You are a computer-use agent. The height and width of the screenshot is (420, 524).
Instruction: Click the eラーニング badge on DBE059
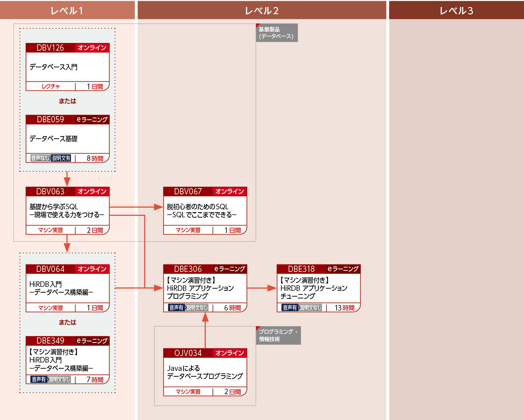click(x=92, y=119)
